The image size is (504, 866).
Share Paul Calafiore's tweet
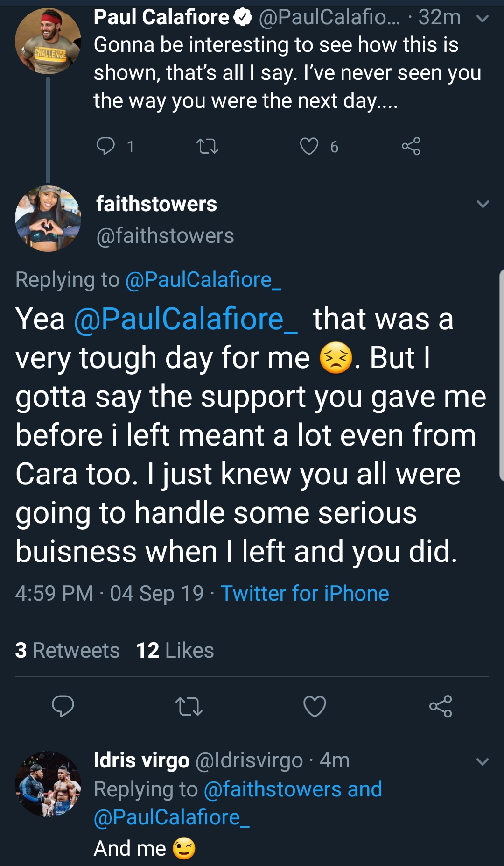(x=411, y=146)
